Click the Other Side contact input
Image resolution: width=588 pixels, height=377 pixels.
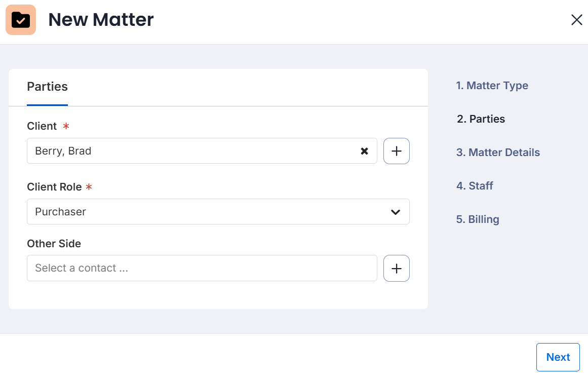[x=202, y=268]
